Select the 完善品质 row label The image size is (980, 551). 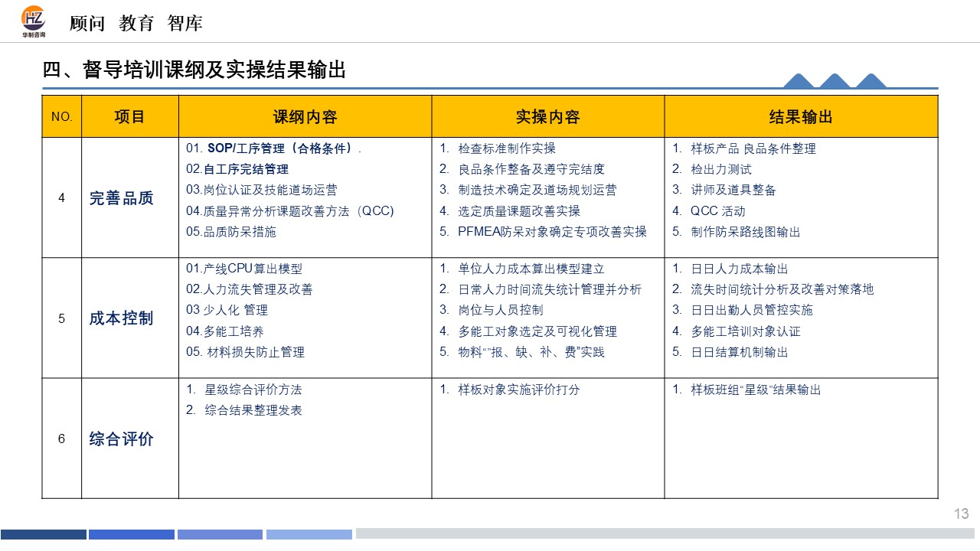pos(122,198)
